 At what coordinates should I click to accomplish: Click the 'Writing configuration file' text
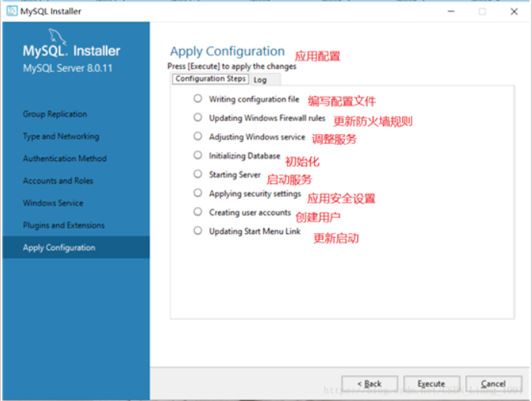point(254,100)
